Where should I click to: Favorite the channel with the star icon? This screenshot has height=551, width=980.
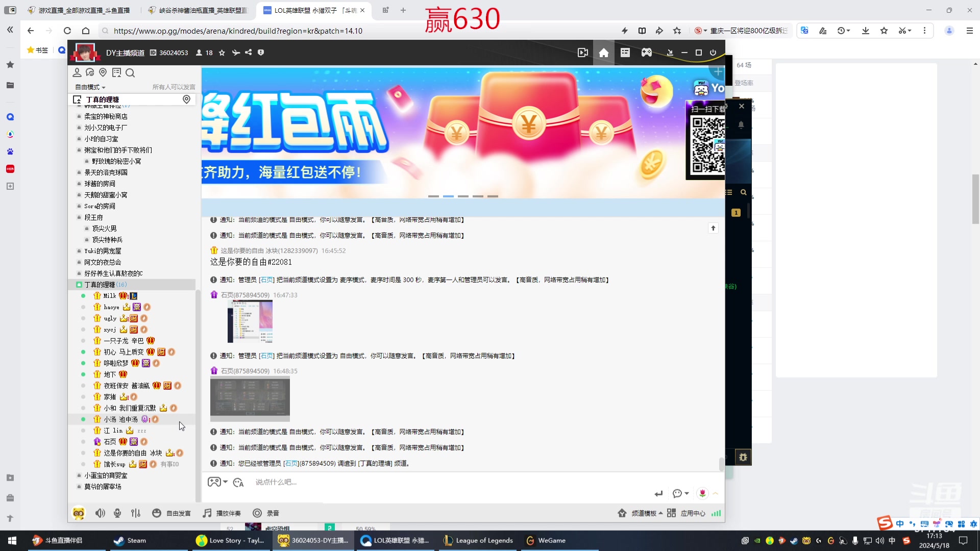(222, 53)
